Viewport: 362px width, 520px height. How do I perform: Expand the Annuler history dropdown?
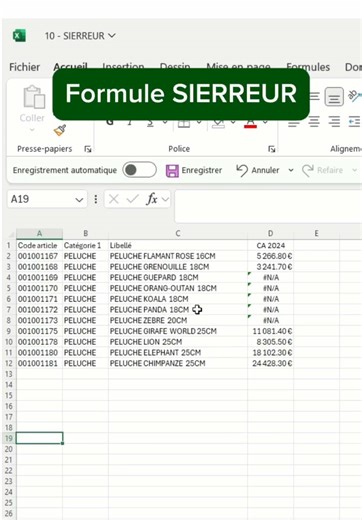(291, 170)
